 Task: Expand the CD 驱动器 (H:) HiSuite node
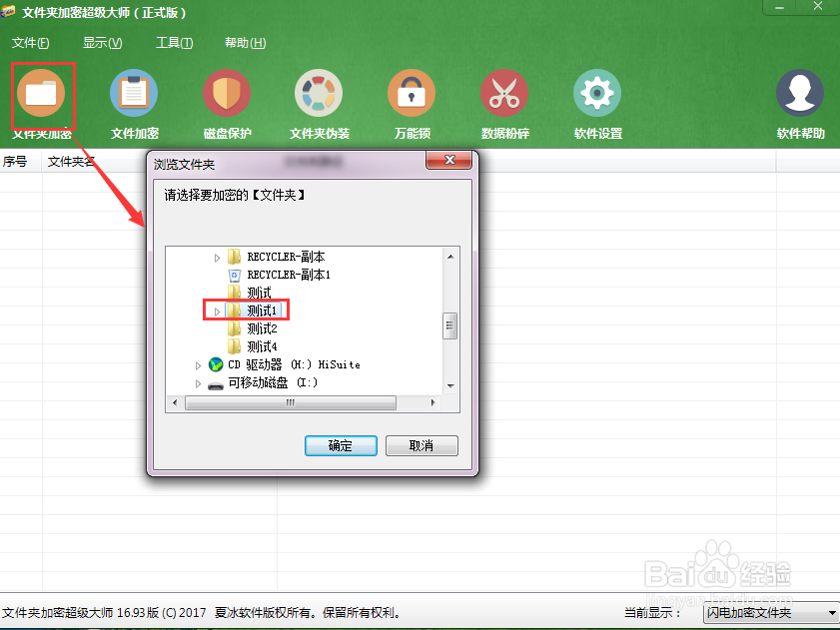tap(198, 365)
